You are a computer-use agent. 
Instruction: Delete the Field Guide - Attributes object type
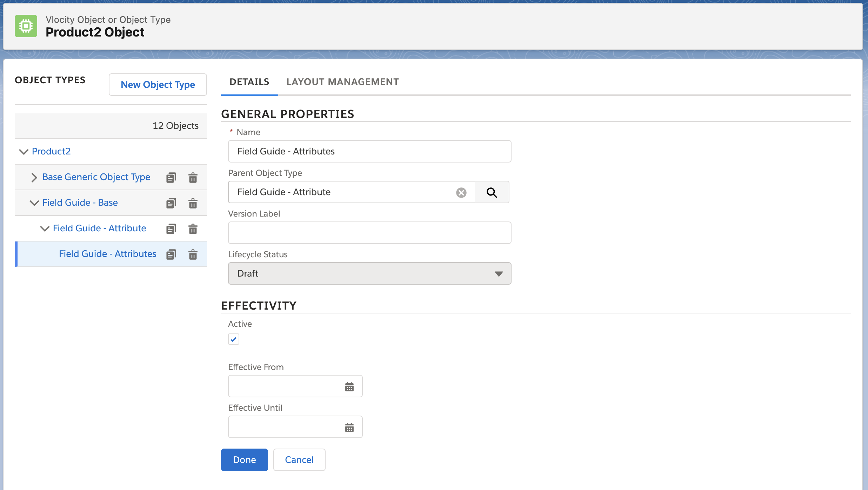[193, 254]
